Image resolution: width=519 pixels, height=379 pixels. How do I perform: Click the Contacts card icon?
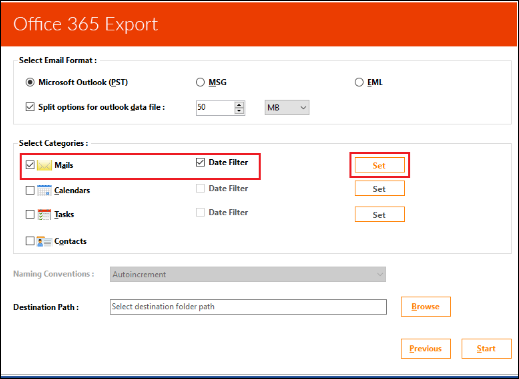pyautogui.click(x=44, y=241)
